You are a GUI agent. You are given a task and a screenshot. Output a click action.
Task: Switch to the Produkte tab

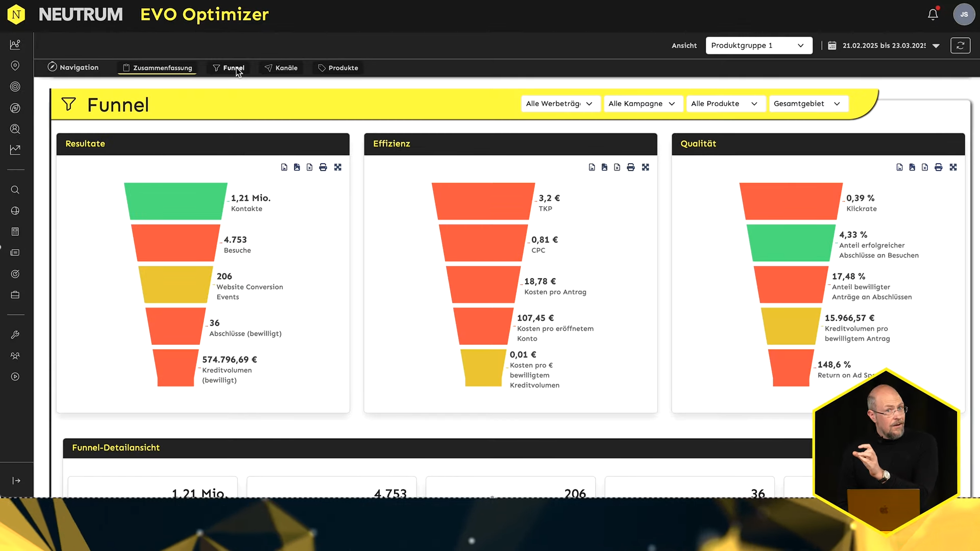tap(338, 68)
